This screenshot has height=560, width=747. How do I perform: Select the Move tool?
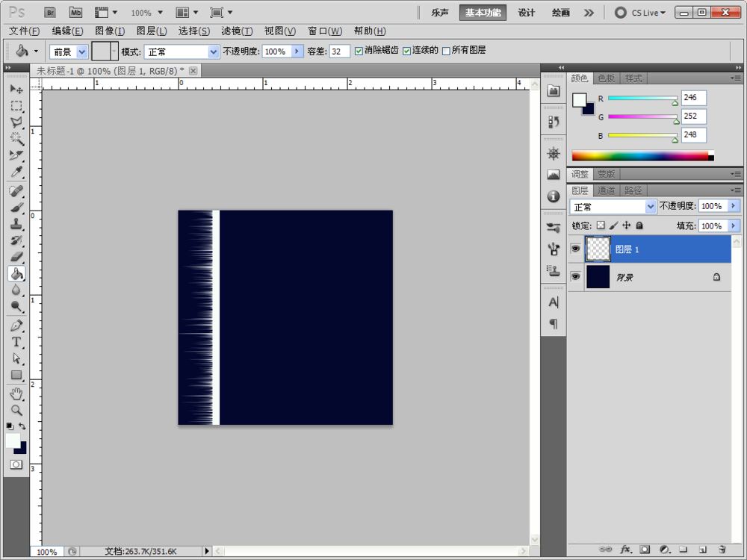16,90
